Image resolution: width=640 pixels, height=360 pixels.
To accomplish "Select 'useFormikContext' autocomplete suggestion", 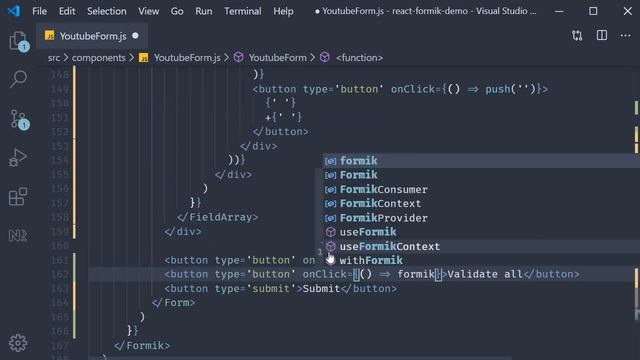I will tap(482, 246).
